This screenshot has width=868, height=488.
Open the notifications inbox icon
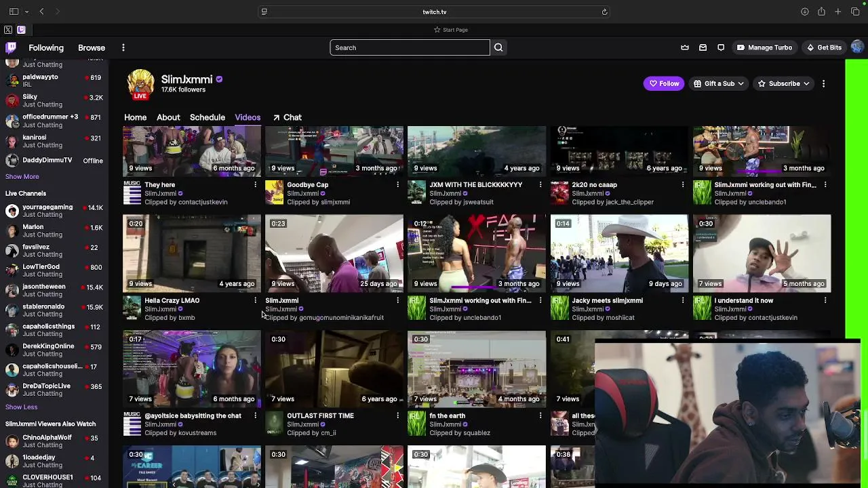[703, 47]
